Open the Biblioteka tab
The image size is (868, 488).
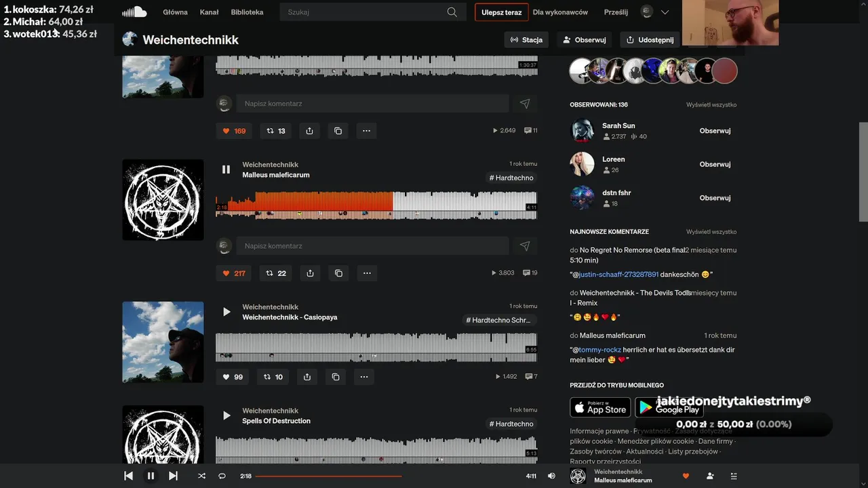coord(247,12)
